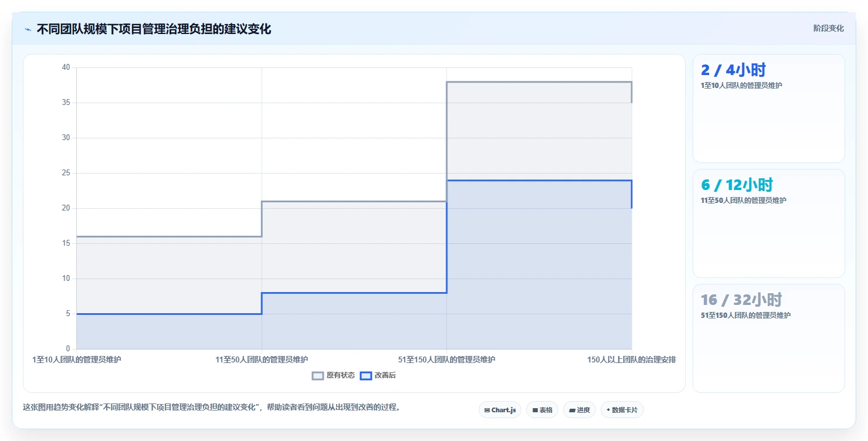Screen dimensions: 868x441
Task: Click x-axis label 51至150人团队的管理员维护
Action: 446,359
